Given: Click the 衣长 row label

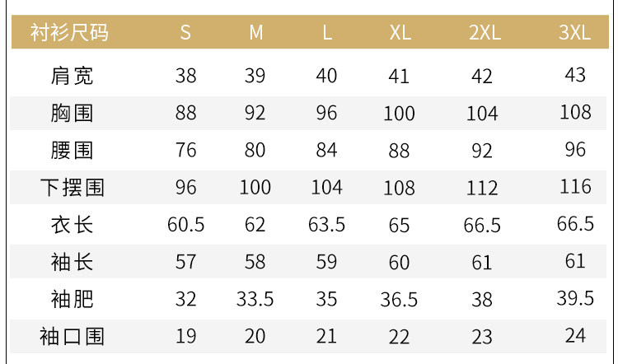Looking at the screenshot, I should (73, 224).
